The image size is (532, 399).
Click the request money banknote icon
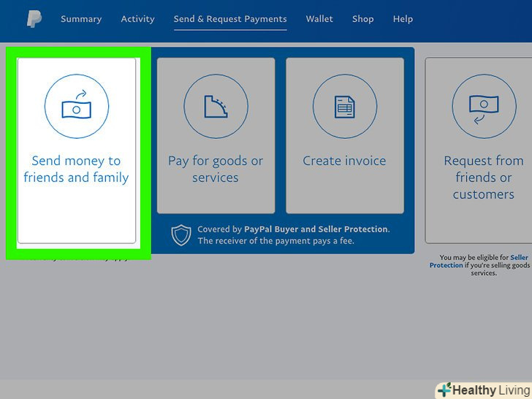[484, 106]
